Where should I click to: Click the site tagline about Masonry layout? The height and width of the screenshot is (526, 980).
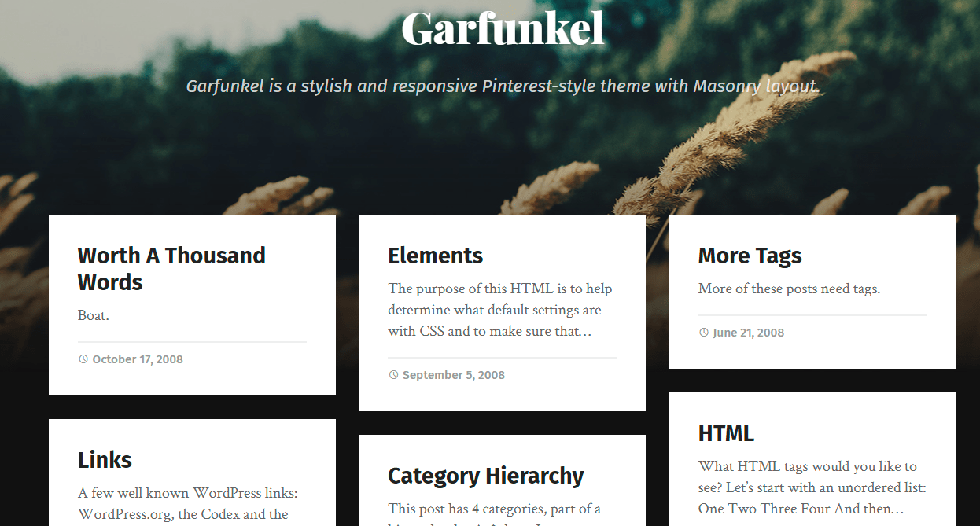[x=503, y=86]
